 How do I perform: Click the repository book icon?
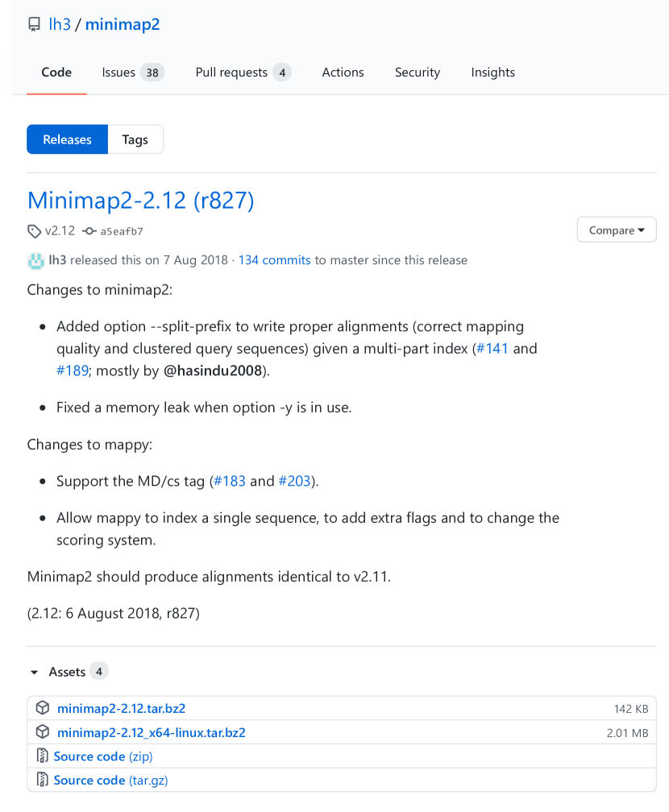pyautogui.click(x=34, y=24)
